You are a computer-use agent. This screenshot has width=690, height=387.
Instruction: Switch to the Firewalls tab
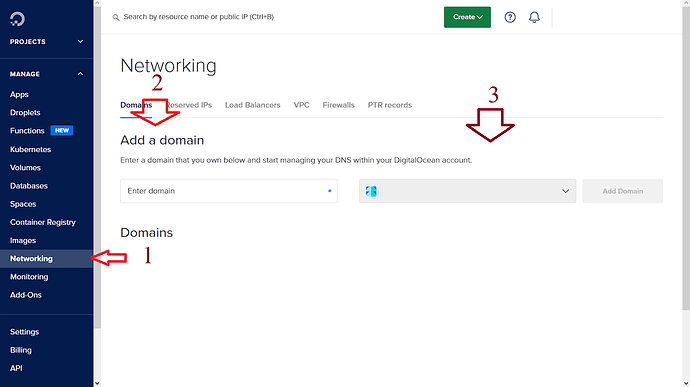click(338, 105)
